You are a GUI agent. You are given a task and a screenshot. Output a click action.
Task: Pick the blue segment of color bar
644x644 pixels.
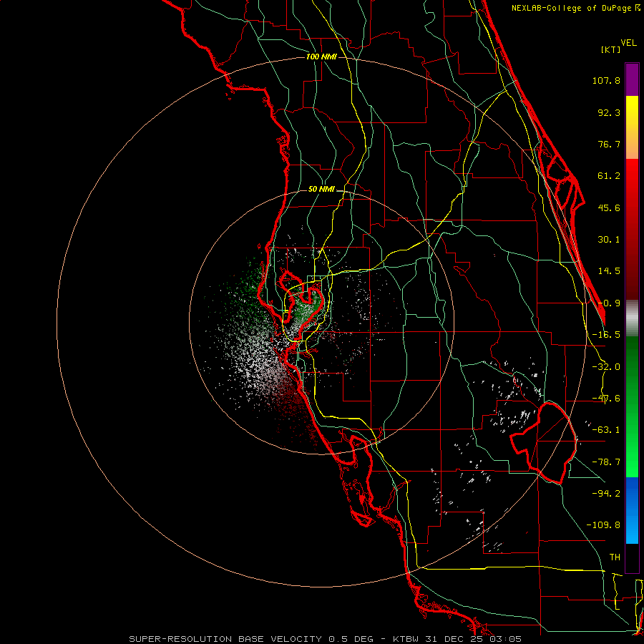(x=632, y=510)
